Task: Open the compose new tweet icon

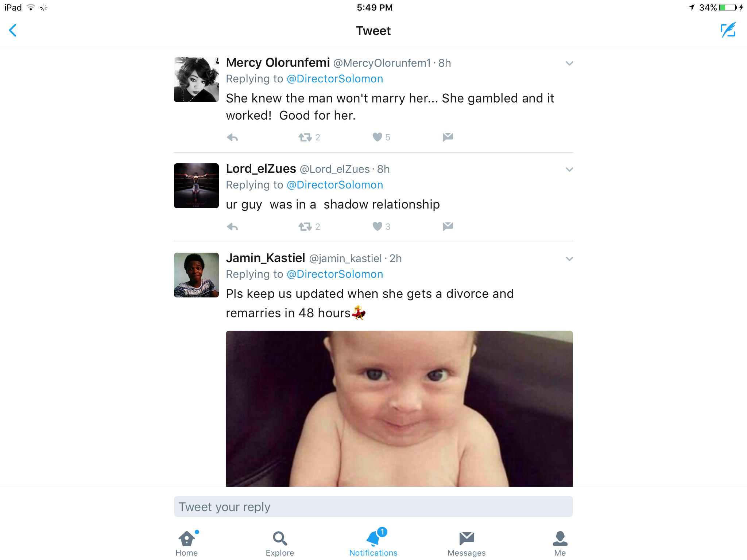Action: pos(728,30)
